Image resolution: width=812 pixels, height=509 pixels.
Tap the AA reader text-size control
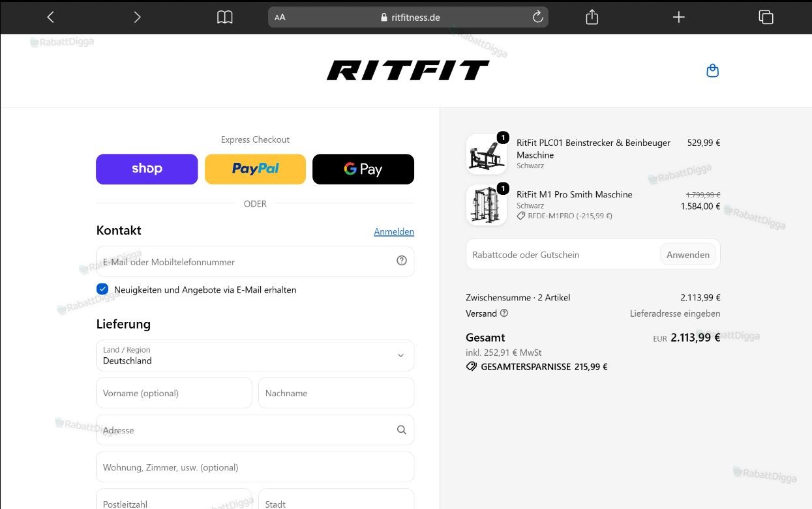[280, 18]
